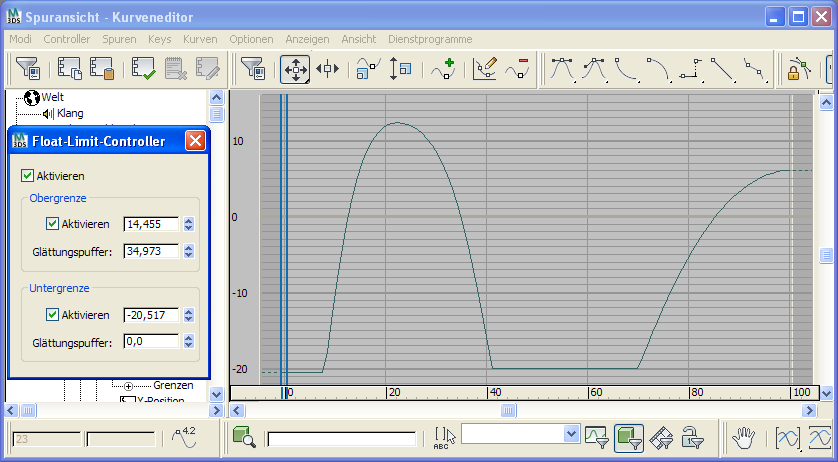Viewport: 838px width, 462px height.
Task: Click the Filter Unlocked Attributes icon
Action: (693, 438)
